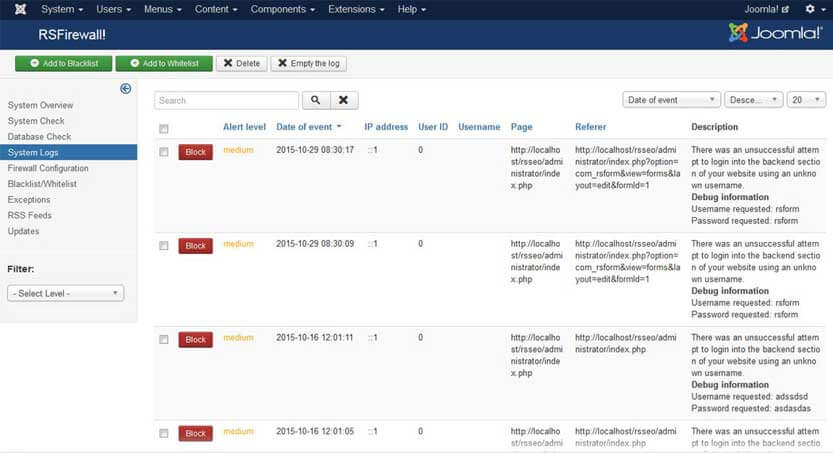Check the row dated 2015-10-29 08:30:09
This screenshot has height=453, width=833.
click(164, 245)
